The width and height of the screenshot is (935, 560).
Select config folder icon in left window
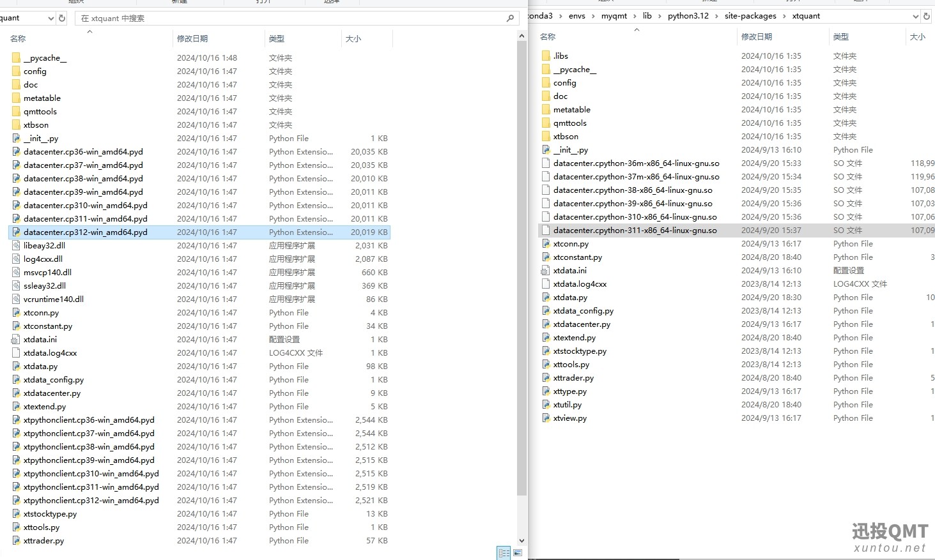(x=16, y=71)
